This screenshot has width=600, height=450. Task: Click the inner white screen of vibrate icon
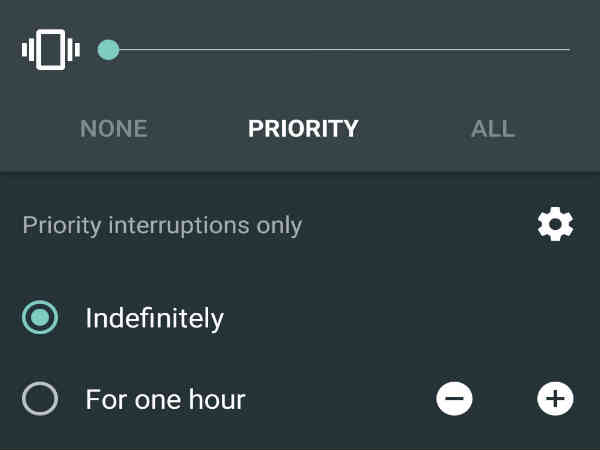point(51,50)
